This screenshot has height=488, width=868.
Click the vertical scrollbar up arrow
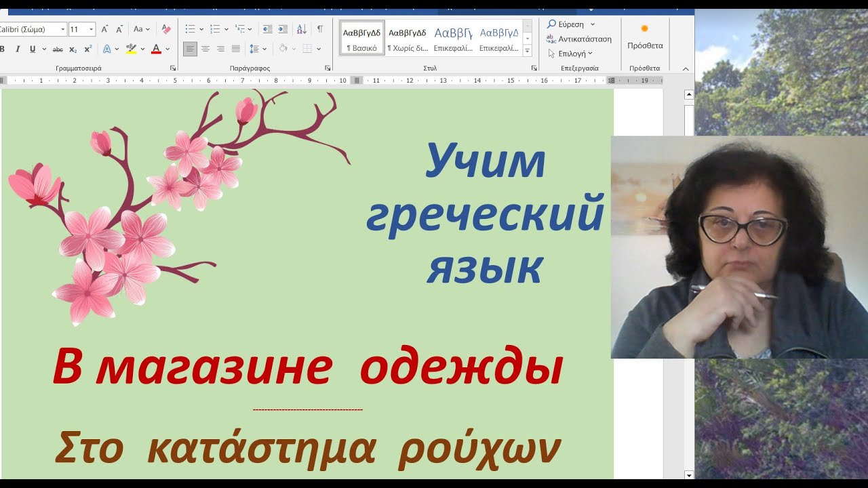pyautogui.click(x=689, y=95)
